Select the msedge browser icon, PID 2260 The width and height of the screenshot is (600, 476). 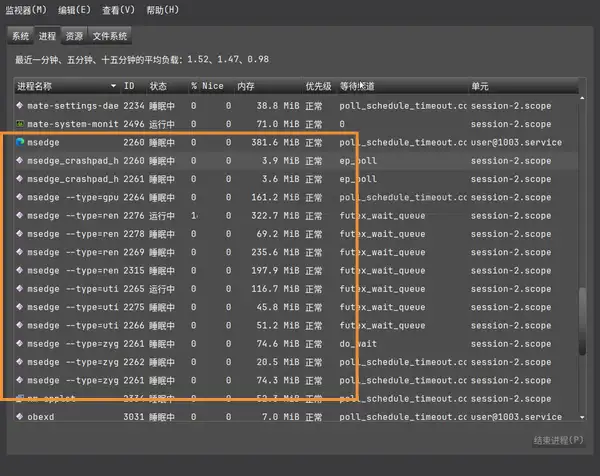click(20, 142)
